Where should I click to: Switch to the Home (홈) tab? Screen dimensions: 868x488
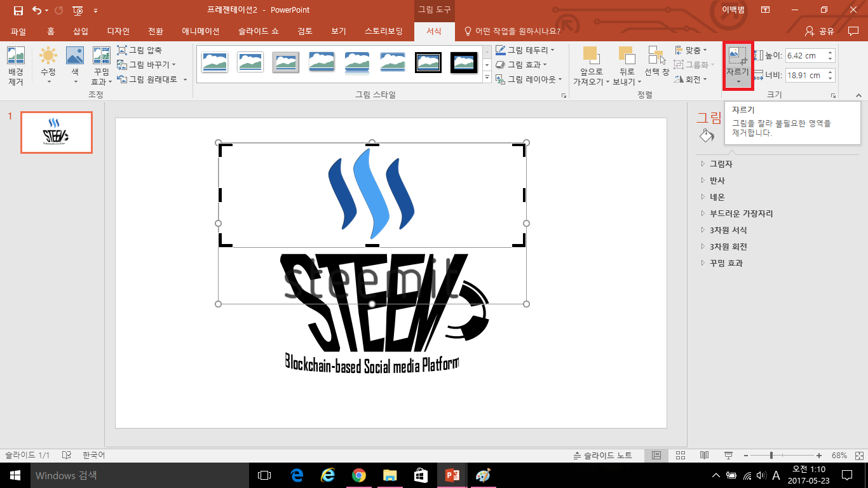coord(51,31)
